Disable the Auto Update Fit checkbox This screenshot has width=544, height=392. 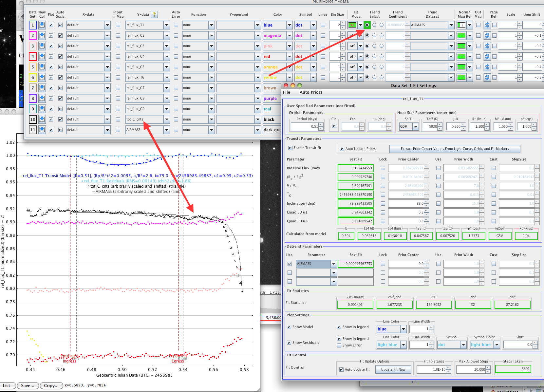click(342, 369)
